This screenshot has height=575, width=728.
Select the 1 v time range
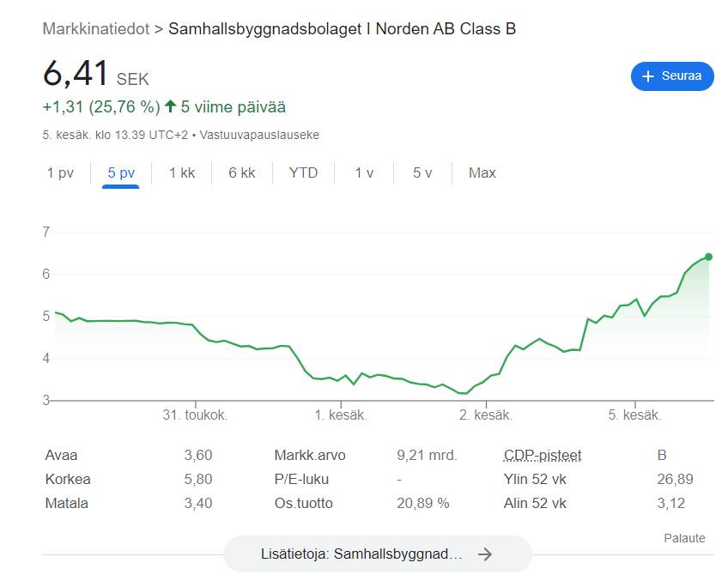[x=364, y=173]
